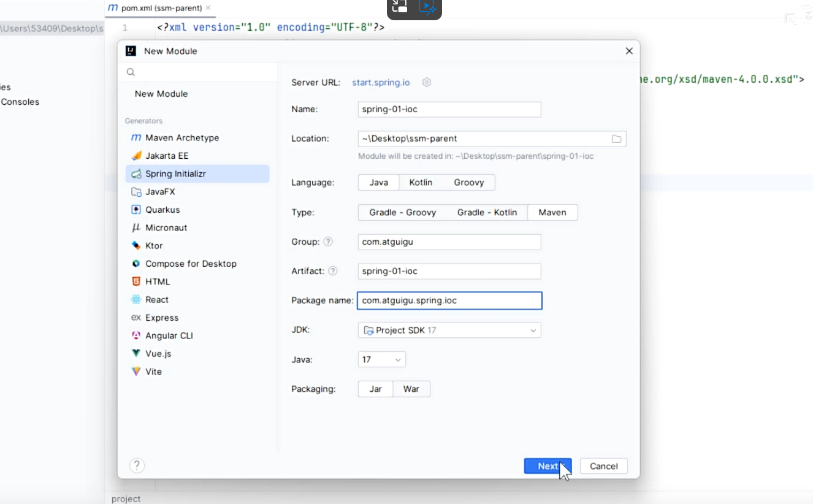813x504 pixels.
Task: Select the Jakarta EE generator
Action: click(x=197, y=156)
